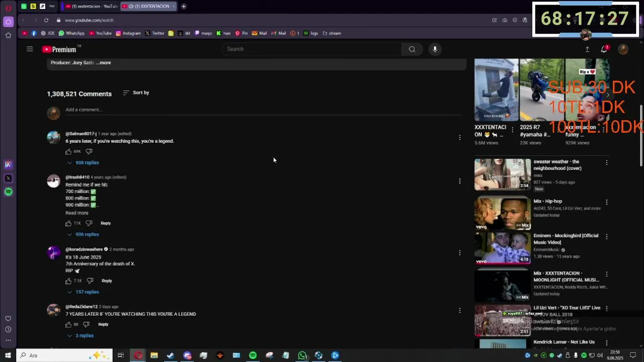Image resolution: width=644 pixels, height=362 pixels.
Task: Open options menu for @Salman8017-j comment
Action: click(459, 137)
